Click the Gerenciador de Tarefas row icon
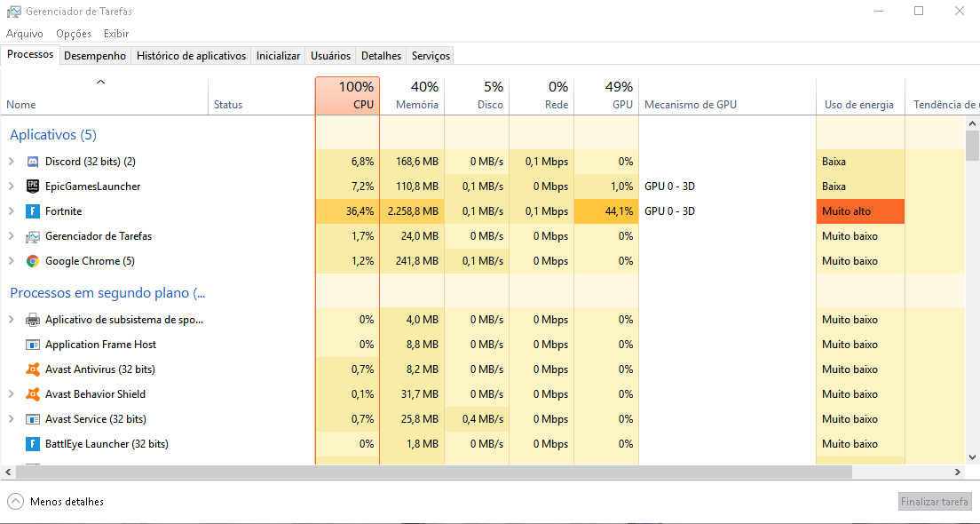The width and height of the screenshot is (980, 524). 33,236
